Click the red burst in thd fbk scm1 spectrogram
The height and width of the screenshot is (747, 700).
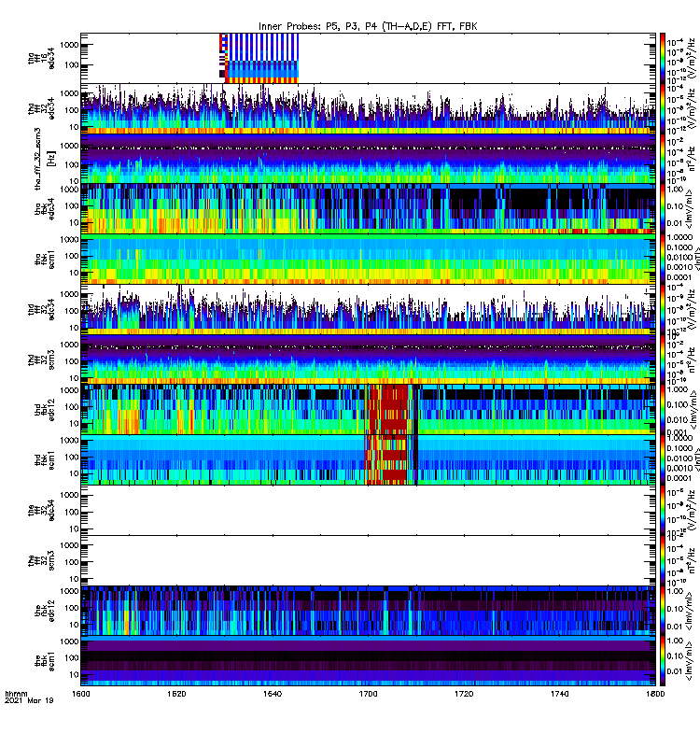[388, 460]
